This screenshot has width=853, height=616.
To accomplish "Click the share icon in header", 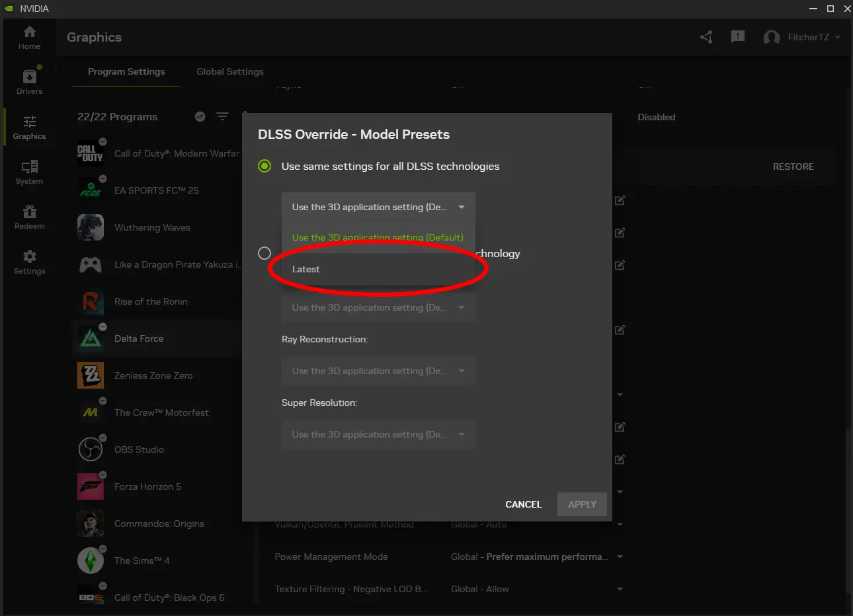I will click(x=706, y=37).
